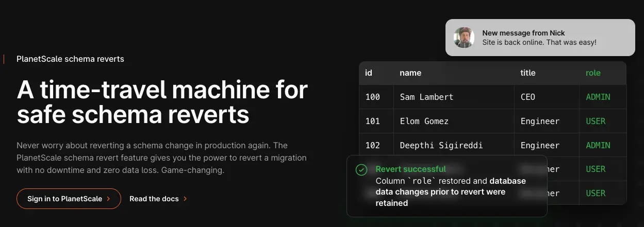Open the Read the docs link

click(x=154, y=199)
